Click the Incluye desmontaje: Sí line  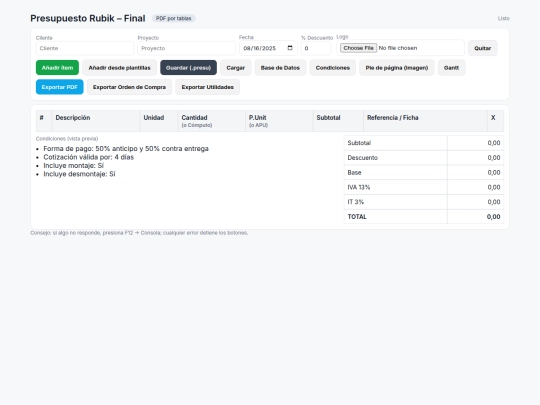[79, 174]
